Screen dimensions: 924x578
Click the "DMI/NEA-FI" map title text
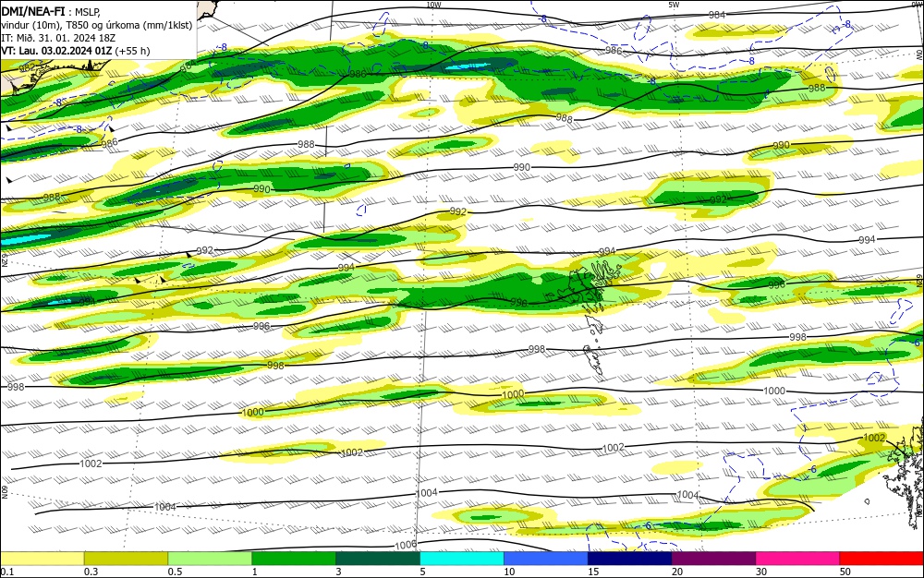click(33, 11)
